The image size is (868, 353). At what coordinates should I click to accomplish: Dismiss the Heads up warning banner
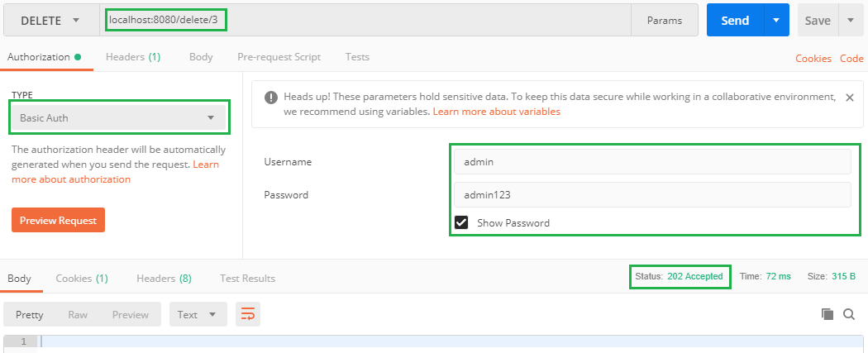pos(849,98)
